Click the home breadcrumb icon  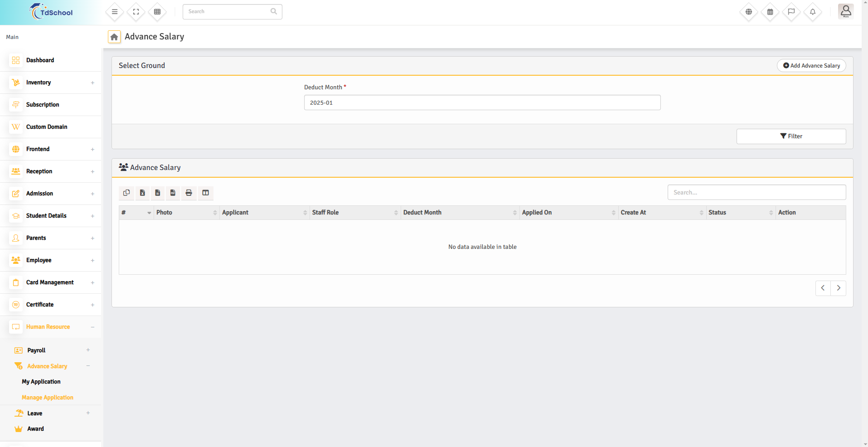tap(114, 37)
